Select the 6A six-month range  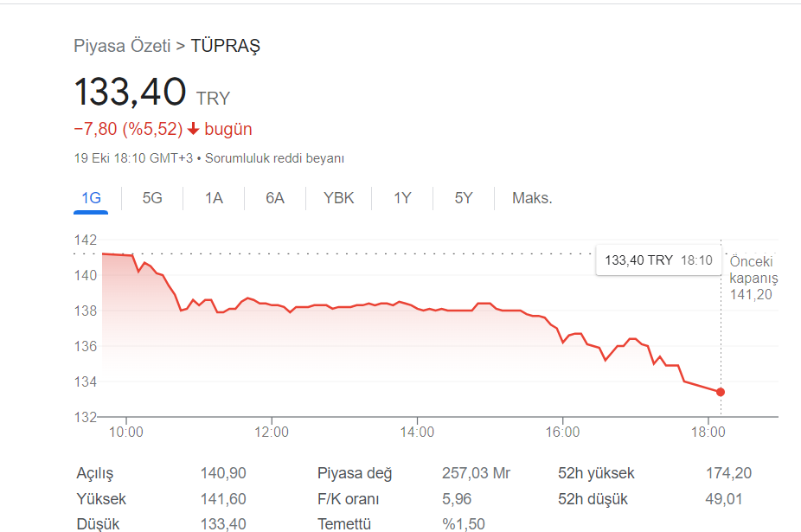[274, 197]
